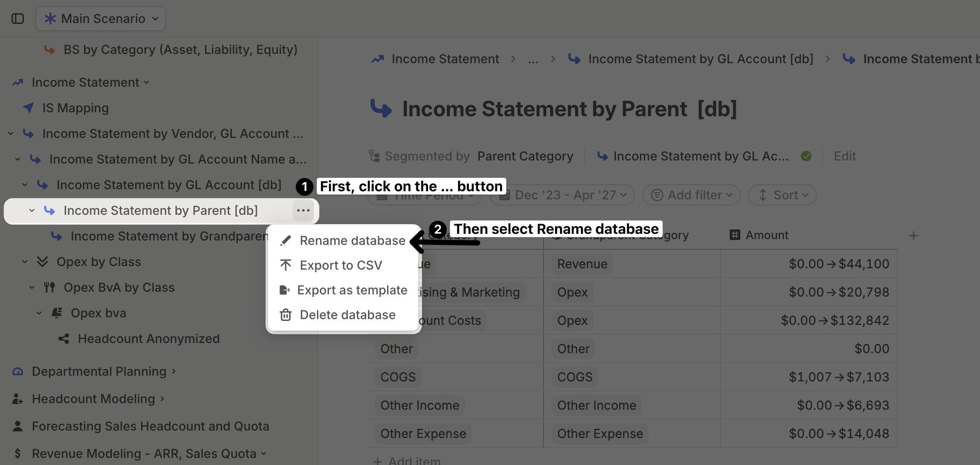
Task: Click the IS Mapping arrow icon in sidebar
Action: 28,108
